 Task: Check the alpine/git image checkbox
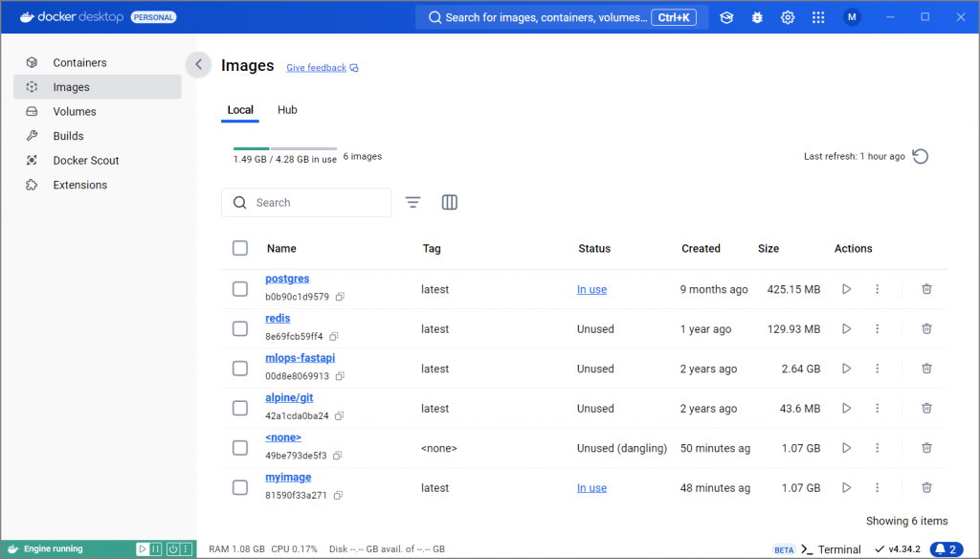pos(240,409)
